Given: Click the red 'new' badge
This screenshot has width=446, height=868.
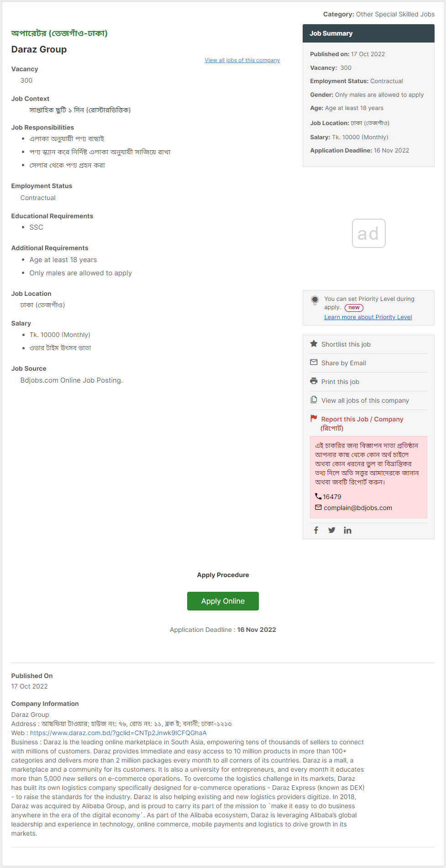Looking at the screenshot, I should (354, 308).
